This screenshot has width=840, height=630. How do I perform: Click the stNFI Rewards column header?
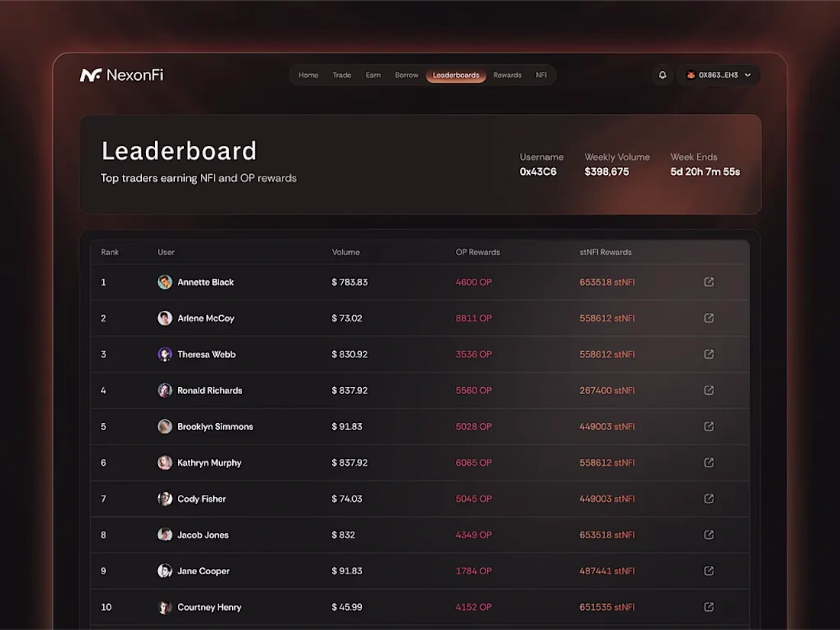point(606,252)
